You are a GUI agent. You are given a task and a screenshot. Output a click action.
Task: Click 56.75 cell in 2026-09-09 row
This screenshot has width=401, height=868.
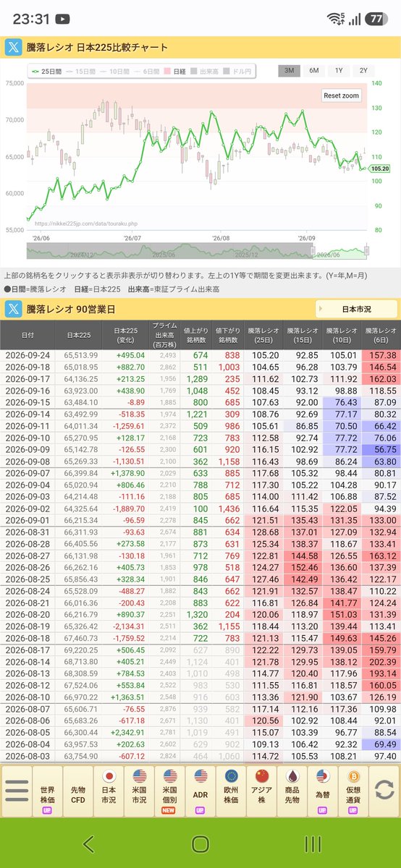click(x=380, y=448)
